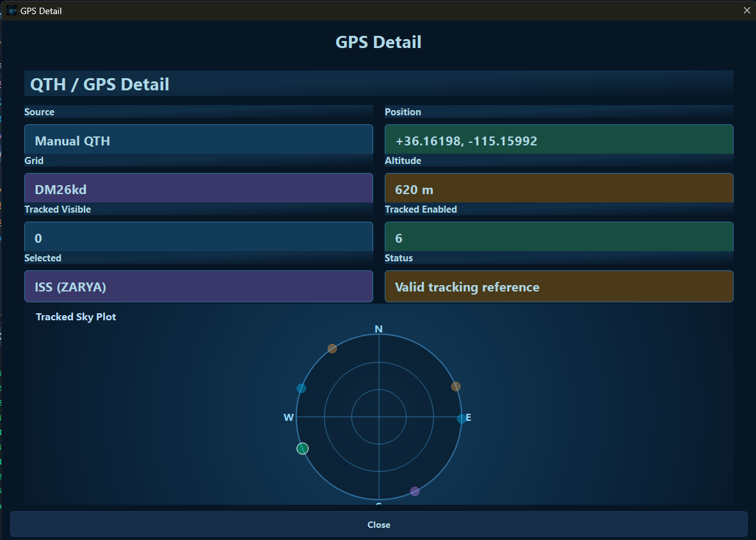
Task: Click the DM26kd grid field
Action: point(198,188)
